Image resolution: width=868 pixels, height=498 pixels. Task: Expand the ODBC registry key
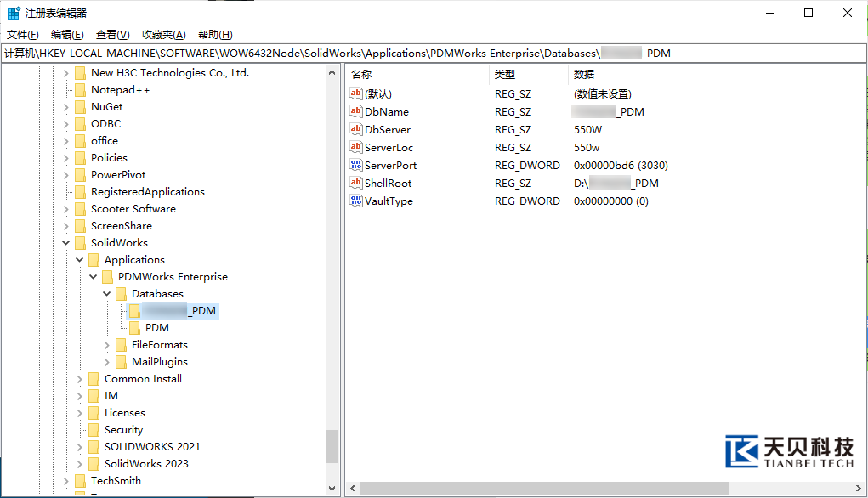(66, 124)
